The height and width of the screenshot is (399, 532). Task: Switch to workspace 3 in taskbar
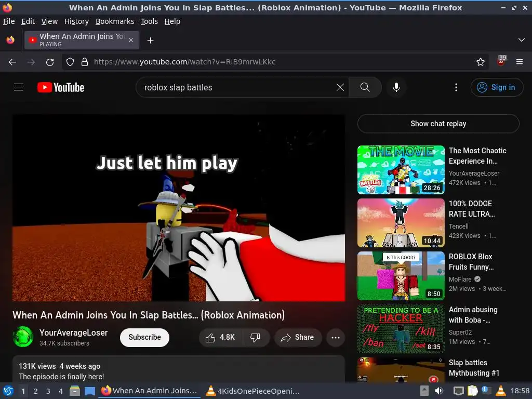click(x=48, y=391)
